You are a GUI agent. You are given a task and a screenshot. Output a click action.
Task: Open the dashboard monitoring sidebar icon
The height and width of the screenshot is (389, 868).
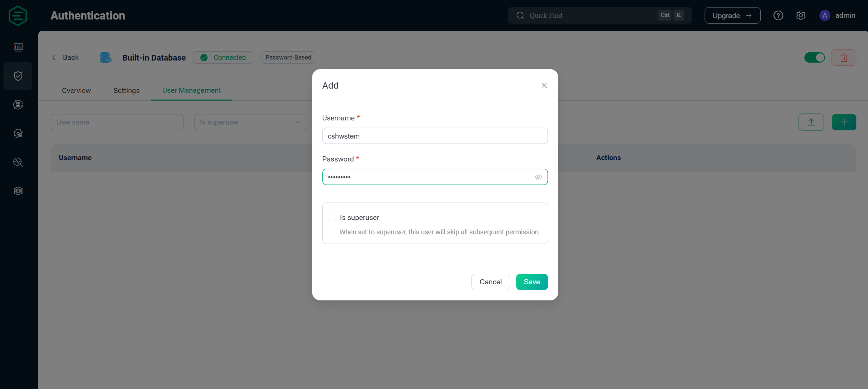tap(18, 47)
